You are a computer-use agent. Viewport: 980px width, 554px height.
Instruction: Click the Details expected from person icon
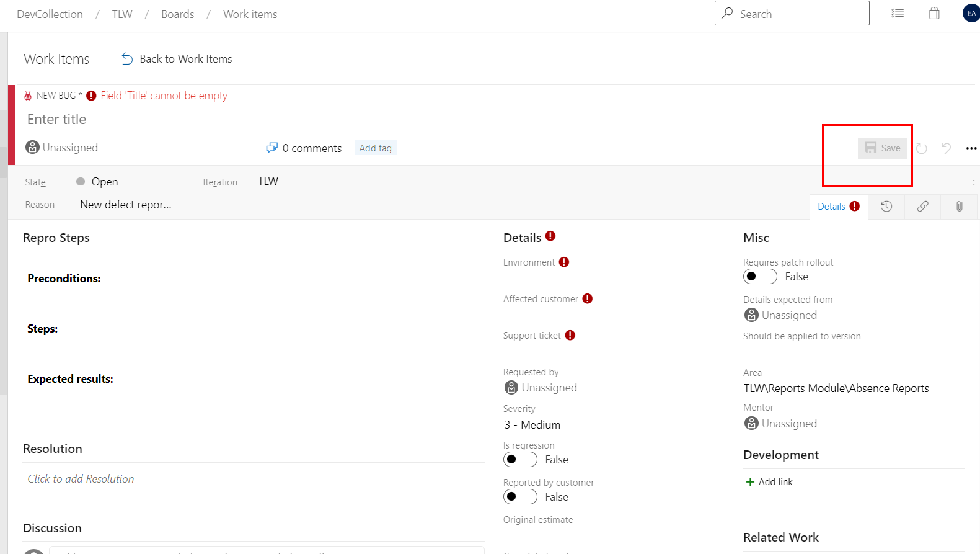pyautogui.click(x=751, y=315)
